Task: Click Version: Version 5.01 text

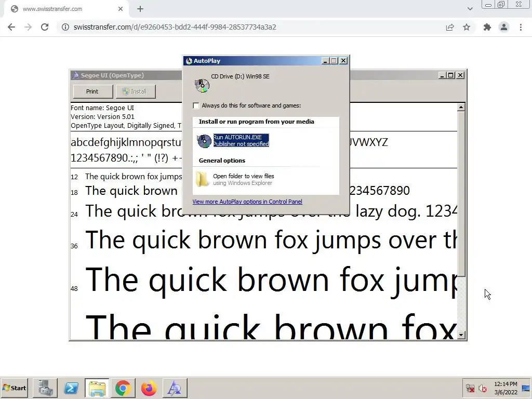Action: coord(102,117)
